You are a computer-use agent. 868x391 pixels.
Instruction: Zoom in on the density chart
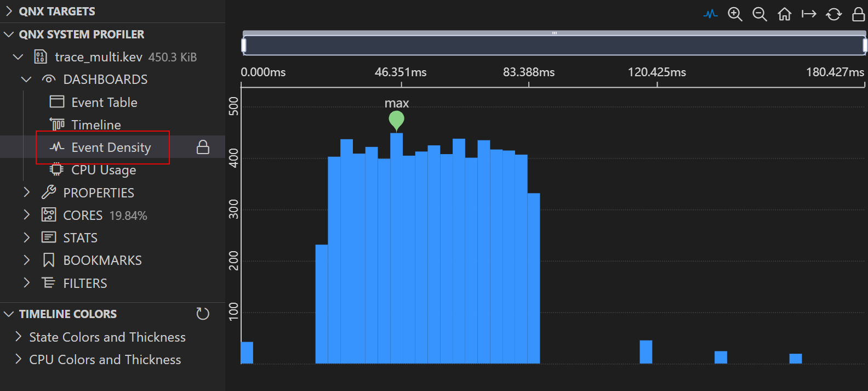(x=735, y=14)
